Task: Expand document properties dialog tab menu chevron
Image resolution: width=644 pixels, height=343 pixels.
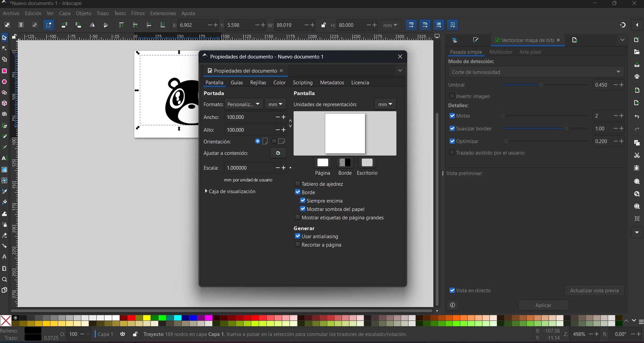Action: point(400,71)
